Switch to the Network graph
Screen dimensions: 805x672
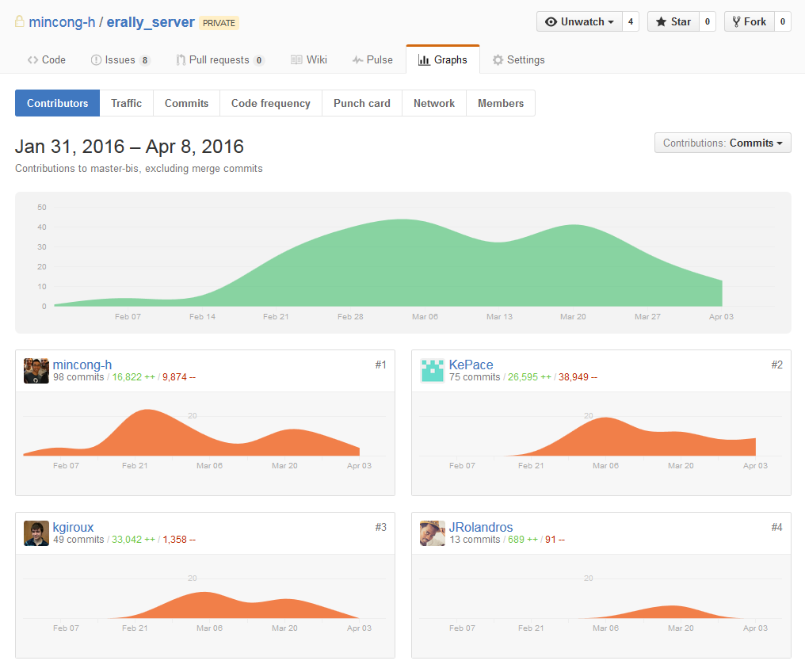pyautogui.click(x=434, y=103)
